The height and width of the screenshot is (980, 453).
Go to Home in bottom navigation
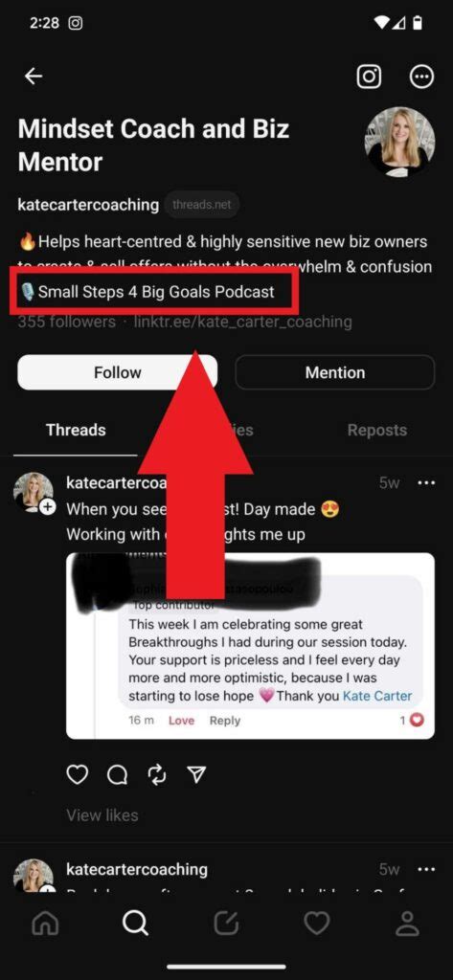coord(44,924)
